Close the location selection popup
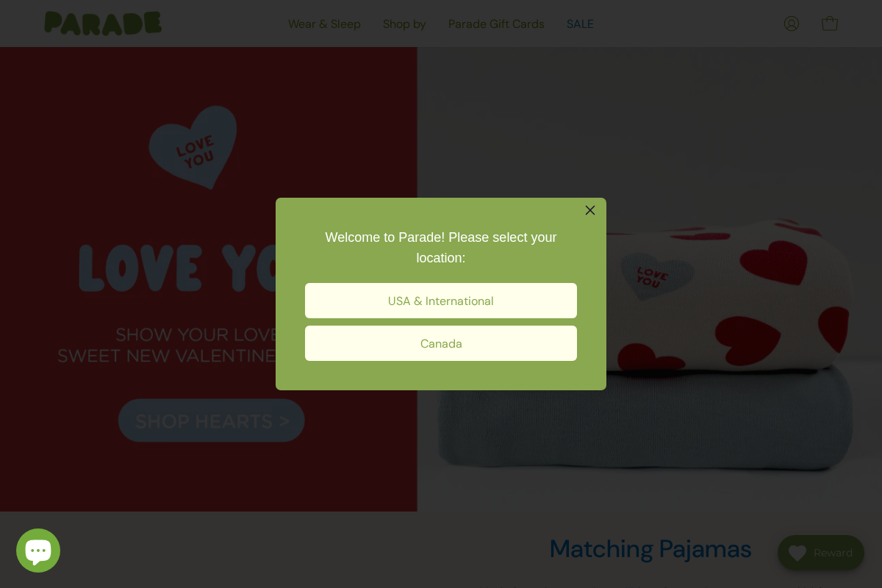This screenshot has width=882, height=588. (x=590, y=210)
